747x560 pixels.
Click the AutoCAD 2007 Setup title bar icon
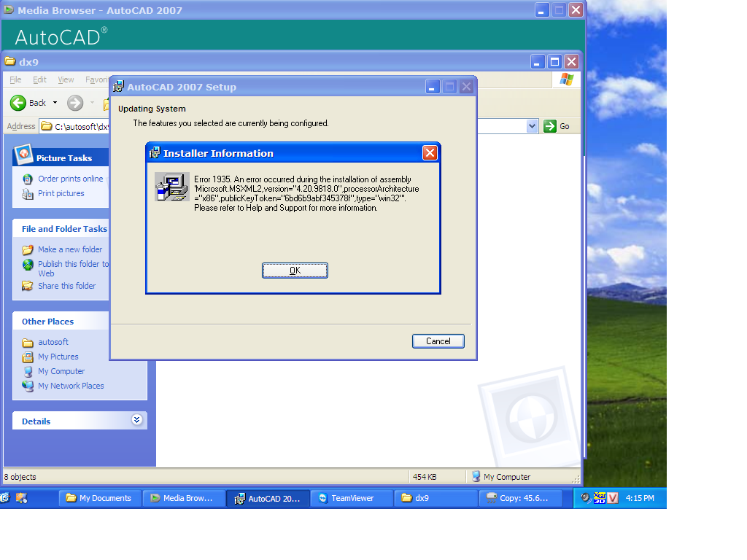click(x=119, y=87)
